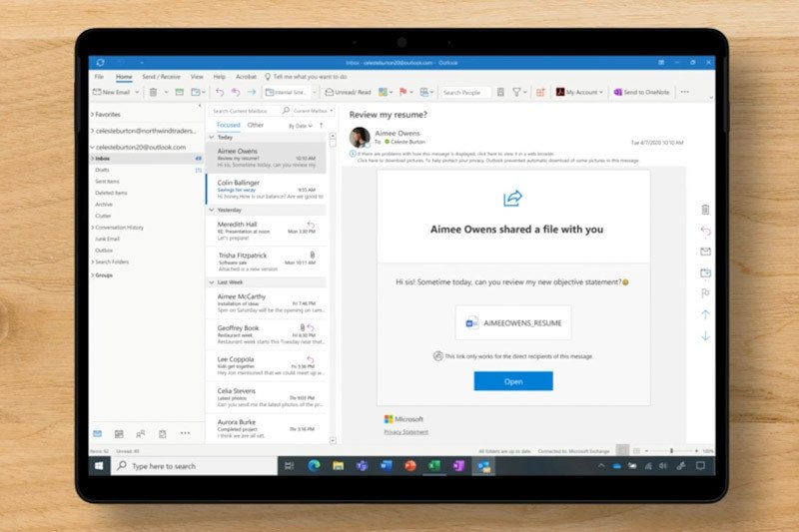The width and height of the screenshot is (799, 532).
Task: Toggle Unread/Read status
Action: (349, 92)
